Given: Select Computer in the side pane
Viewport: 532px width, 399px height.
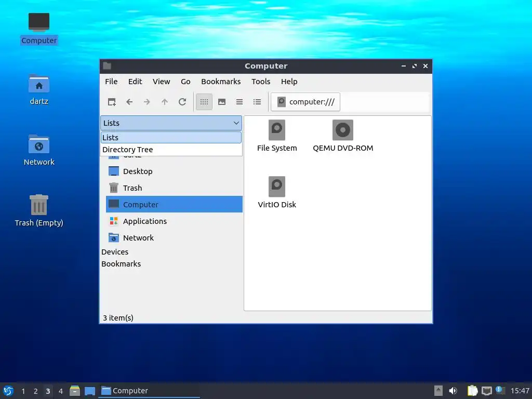Looking at the screenshot, I should pyautogui.click(x=174, y=204).
